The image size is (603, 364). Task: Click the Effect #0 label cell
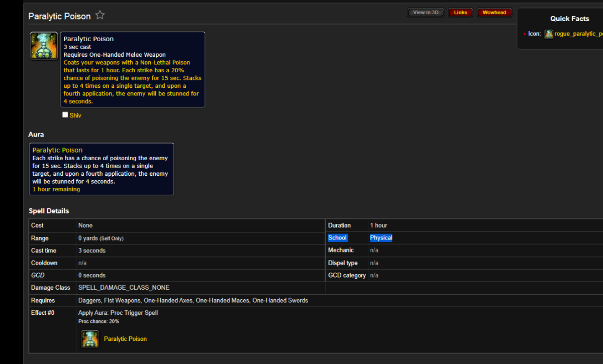pos(53,330)
